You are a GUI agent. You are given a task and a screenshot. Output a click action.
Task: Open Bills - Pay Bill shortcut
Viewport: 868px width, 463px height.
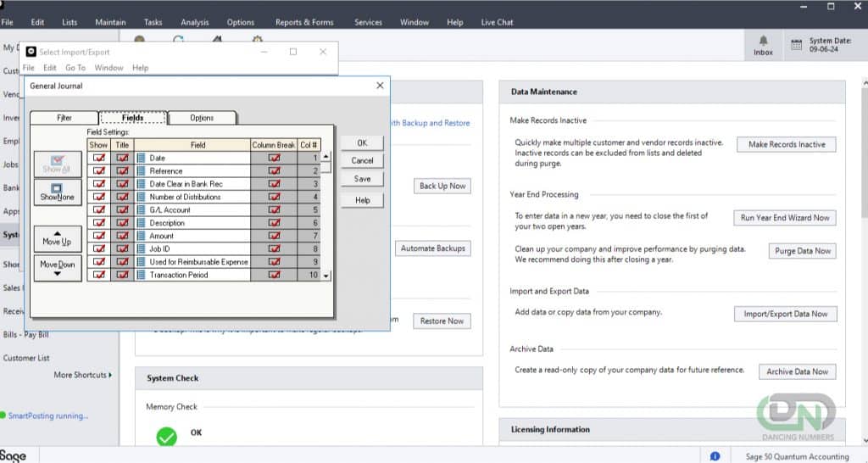coord(25,334)
